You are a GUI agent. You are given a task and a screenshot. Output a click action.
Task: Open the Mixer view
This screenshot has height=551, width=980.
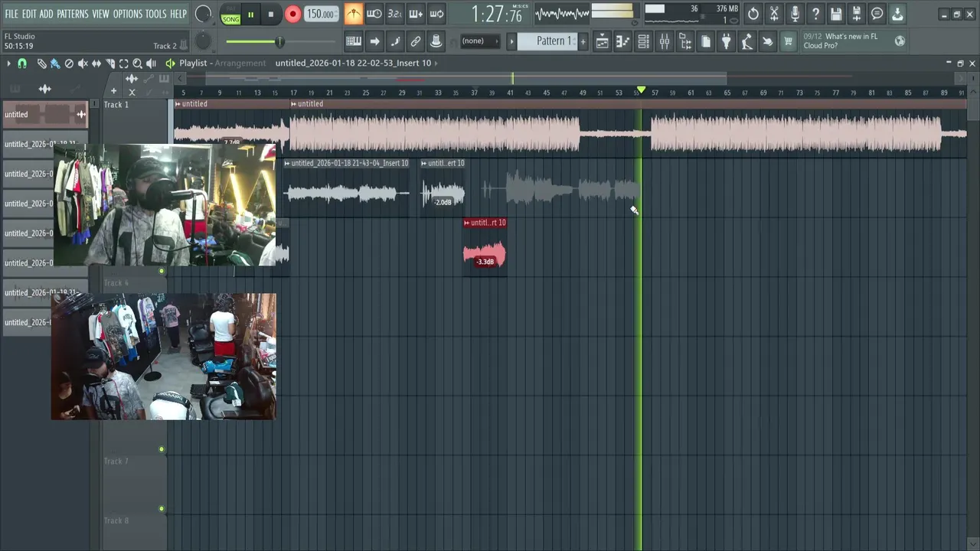coord(665,41)
